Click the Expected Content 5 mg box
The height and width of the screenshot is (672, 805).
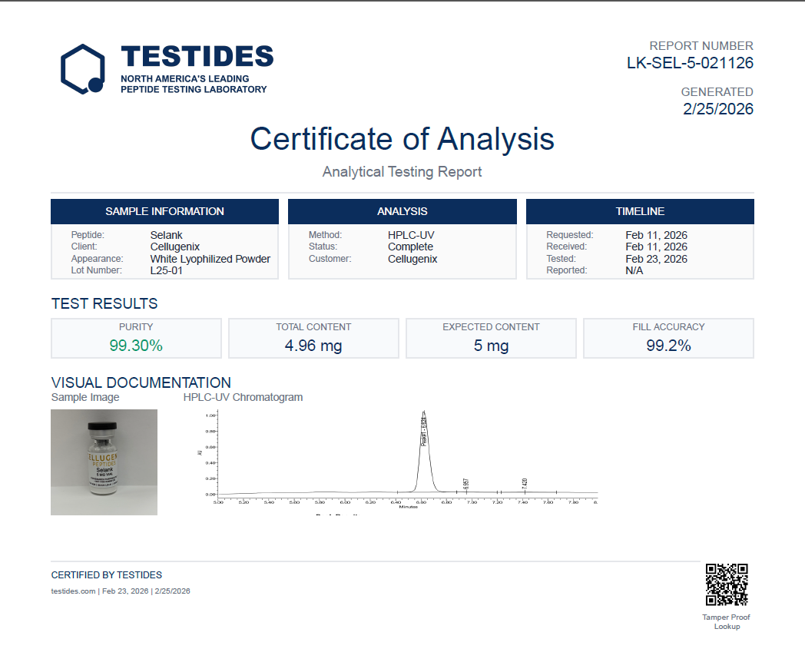[x=491, y=339]
